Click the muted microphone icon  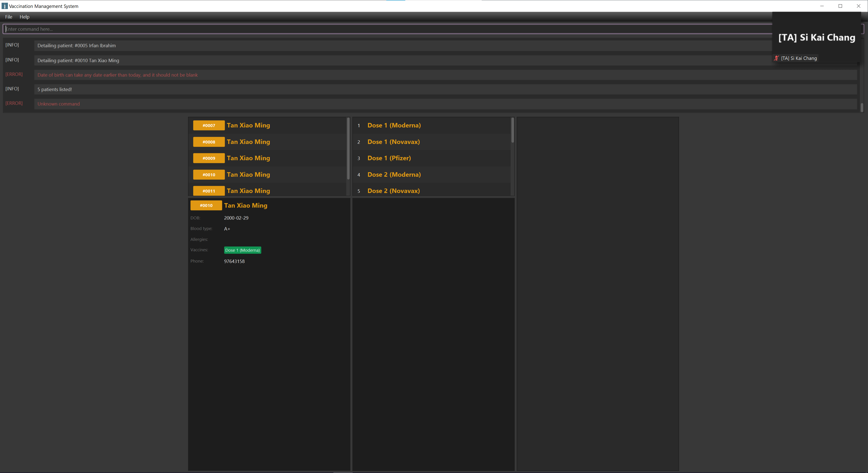[776, 58]
